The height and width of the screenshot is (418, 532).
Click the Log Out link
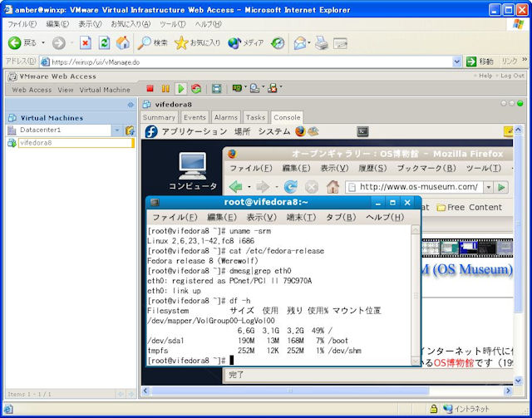[512, 76]
